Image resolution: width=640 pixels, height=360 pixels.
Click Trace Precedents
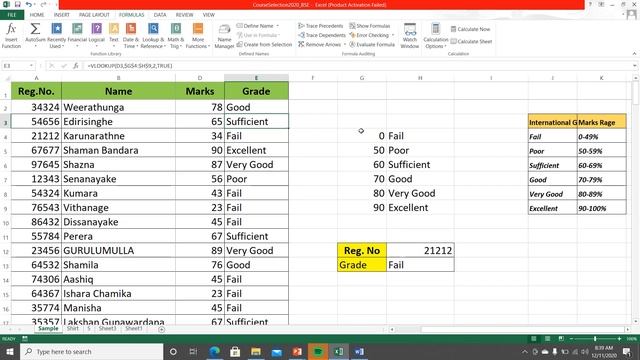(321, 26)
